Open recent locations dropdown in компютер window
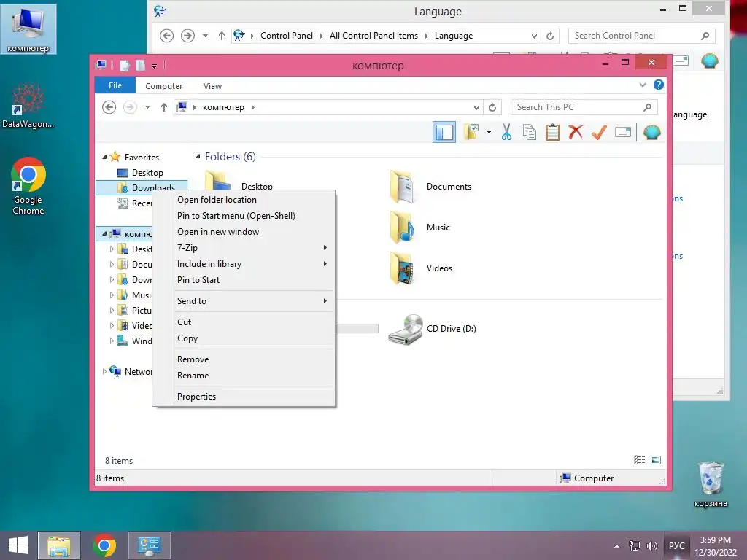The width and height of the screenshot is (747, 560). [147, 107]
